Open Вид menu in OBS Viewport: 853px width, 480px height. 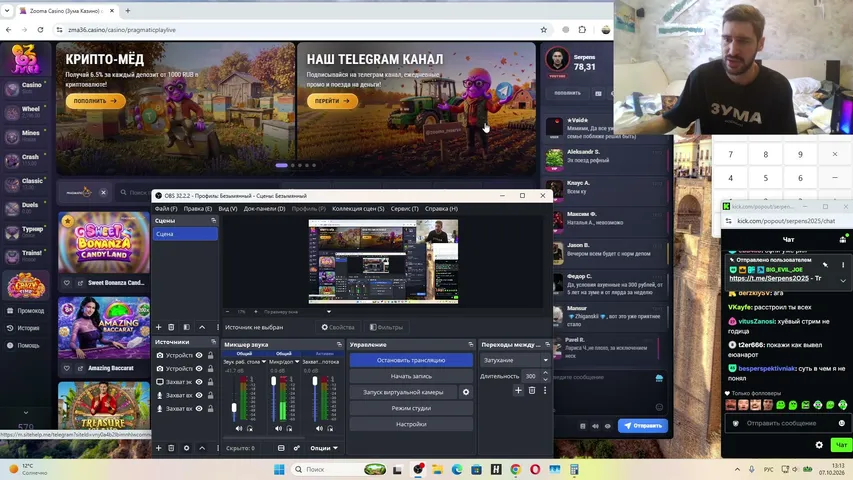pos(227,208)
